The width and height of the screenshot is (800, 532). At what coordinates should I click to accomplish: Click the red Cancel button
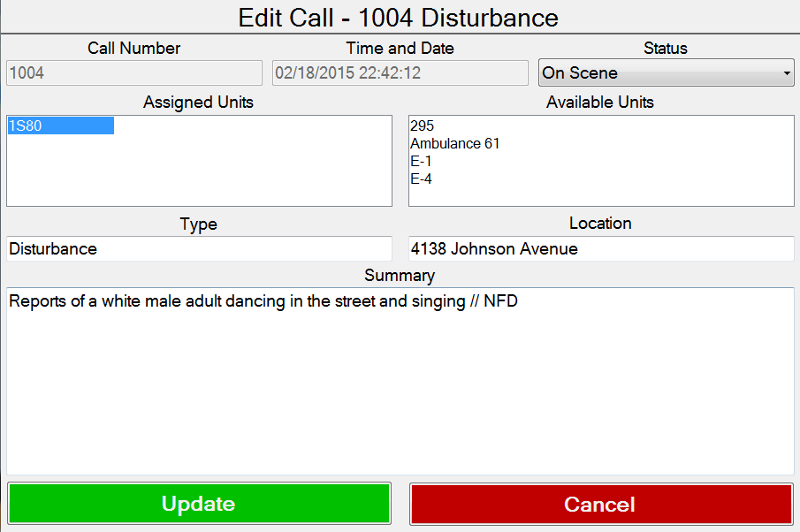point(601,504)
